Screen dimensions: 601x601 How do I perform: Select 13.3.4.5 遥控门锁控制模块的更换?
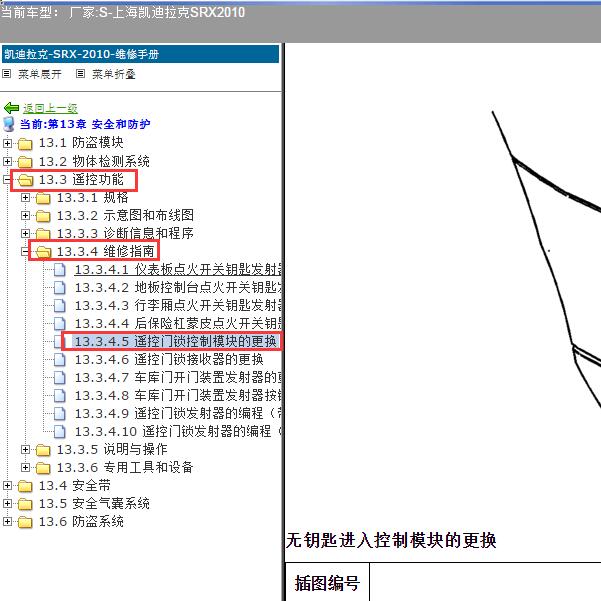pos(175,342)
